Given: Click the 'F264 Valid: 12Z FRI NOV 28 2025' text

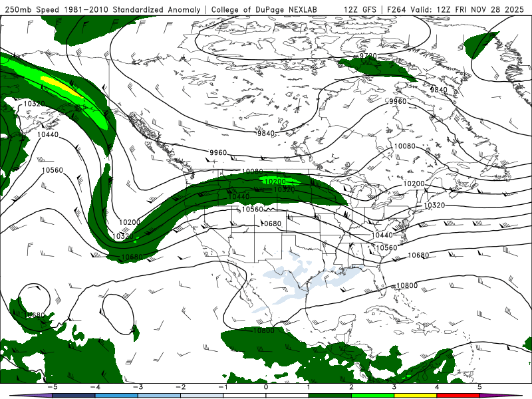Looking at the screenshot, I should pos(456,9).
